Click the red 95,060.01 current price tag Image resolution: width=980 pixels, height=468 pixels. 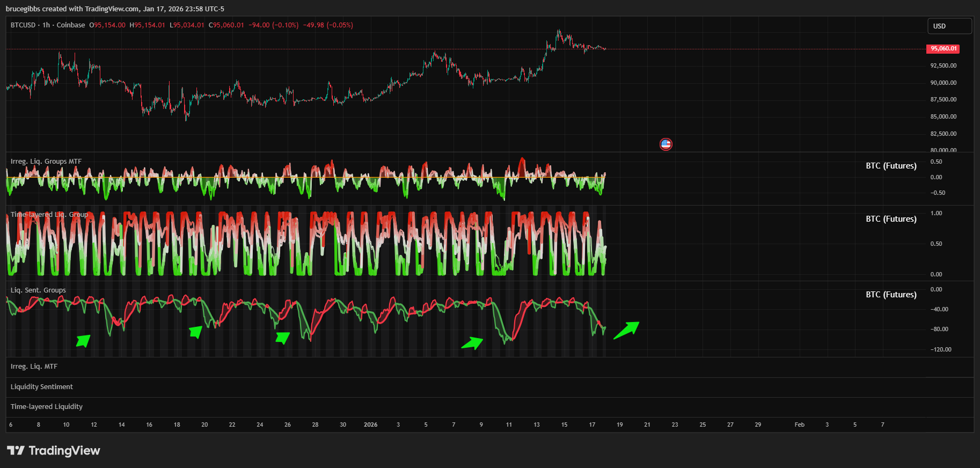(x=943, y=49)
